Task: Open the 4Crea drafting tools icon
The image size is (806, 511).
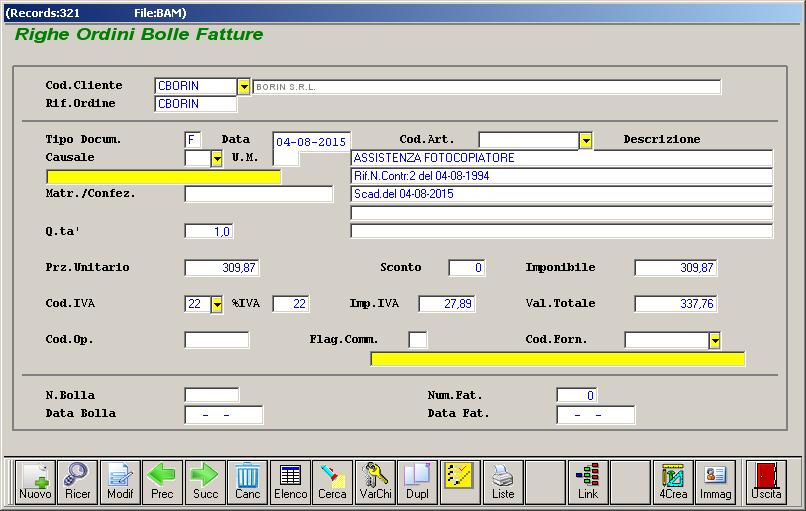Action: [x=673, y=482]
